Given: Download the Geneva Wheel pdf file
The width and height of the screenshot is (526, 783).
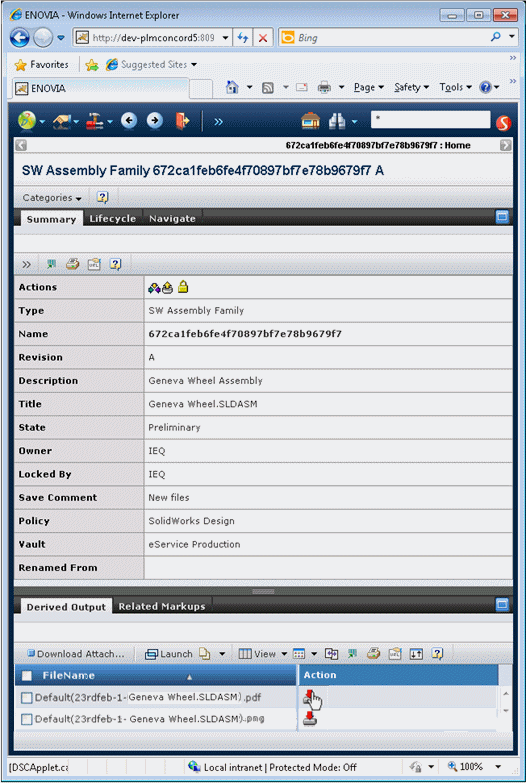Looking at the screenshot, I should [x=310, y=697].
